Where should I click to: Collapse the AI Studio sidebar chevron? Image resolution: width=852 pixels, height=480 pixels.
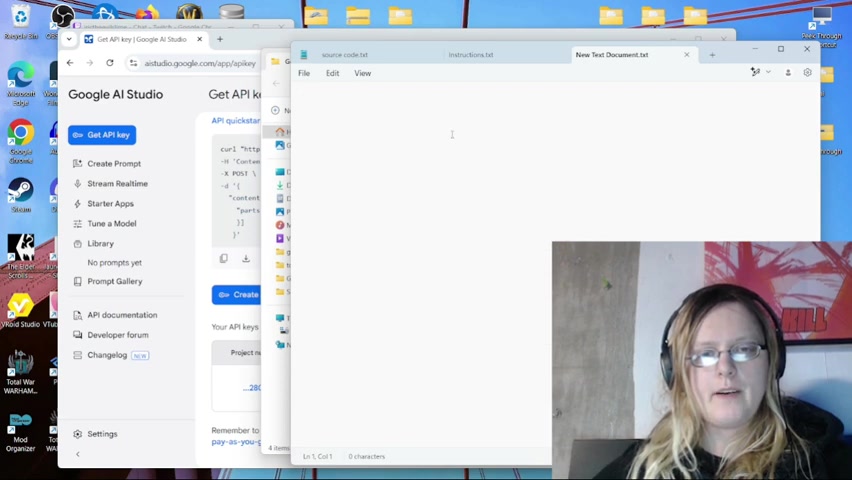click(78, 454)
